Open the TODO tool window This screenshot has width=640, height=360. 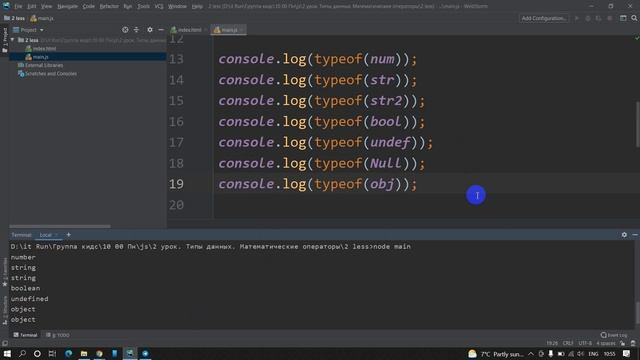coord(58,335)
